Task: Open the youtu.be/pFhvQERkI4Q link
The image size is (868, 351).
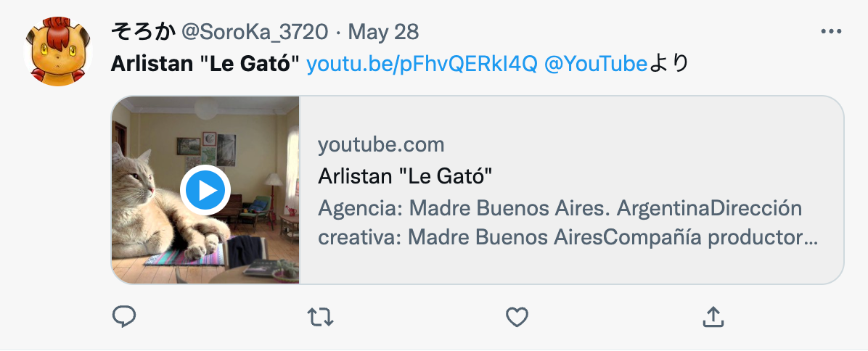Action: 422,65
